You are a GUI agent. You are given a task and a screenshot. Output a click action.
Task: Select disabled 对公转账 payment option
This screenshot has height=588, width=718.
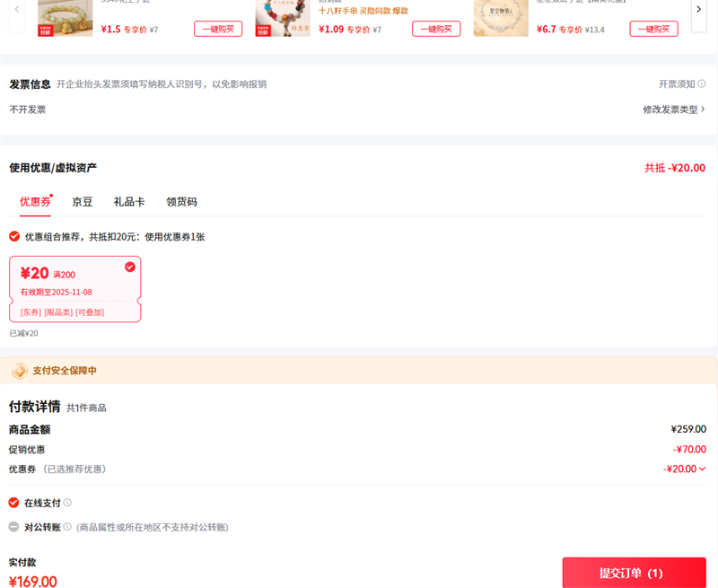coord(14,527)
